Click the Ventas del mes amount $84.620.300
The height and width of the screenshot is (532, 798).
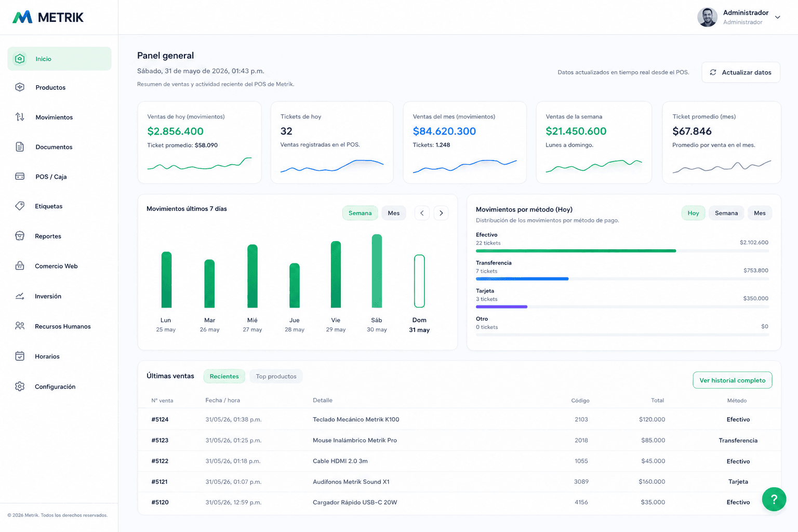point(444,131)
